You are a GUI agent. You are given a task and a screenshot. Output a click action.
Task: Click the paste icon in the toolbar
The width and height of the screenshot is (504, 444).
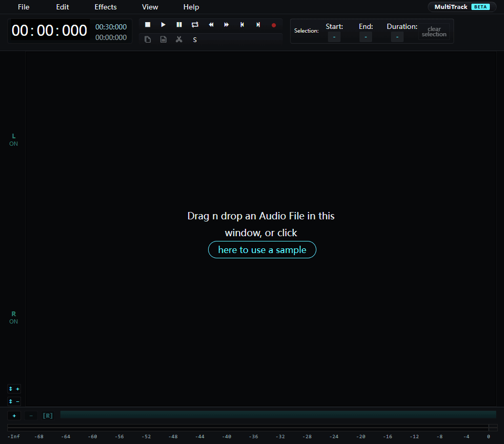pyautogui.click(x=163, y=39)
